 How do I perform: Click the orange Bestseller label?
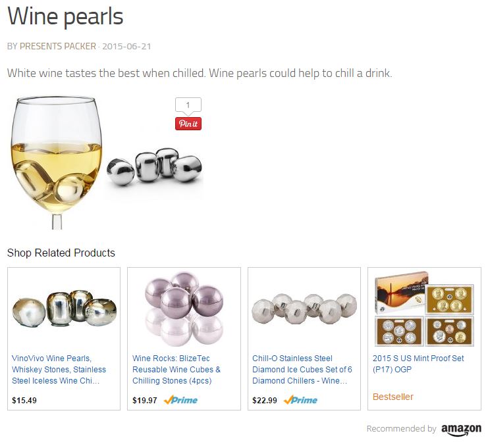393,397
